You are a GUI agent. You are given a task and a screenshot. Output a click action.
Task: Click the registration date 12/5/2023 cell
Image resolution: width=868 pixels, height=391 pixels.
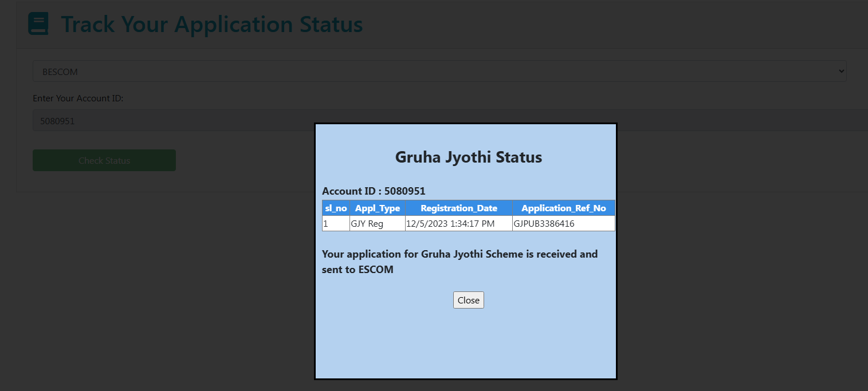[458, 223]
